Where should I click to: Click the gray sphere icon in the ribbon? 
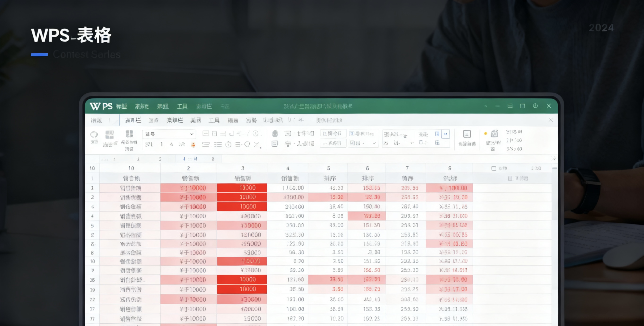click(275, 133)
